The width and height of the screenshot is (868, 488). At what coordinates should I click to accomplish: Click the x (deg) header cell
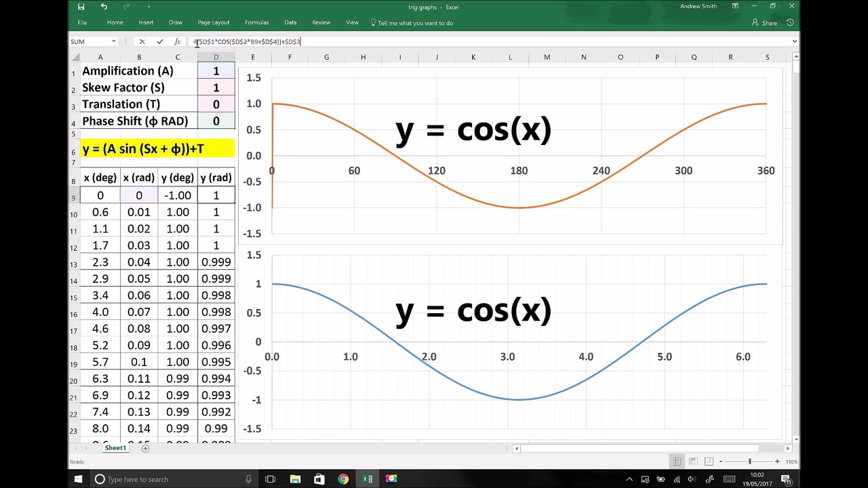pos(100,178)
